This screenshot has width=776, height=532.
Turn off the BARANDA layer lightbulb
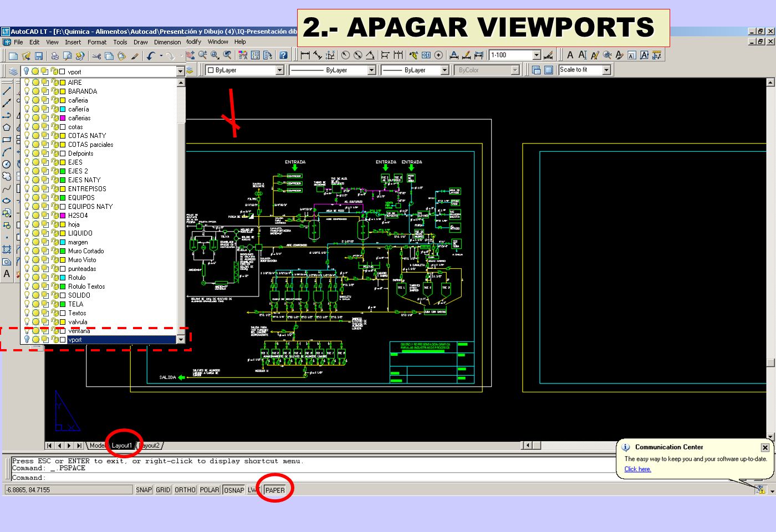click(x=27, y=91)
